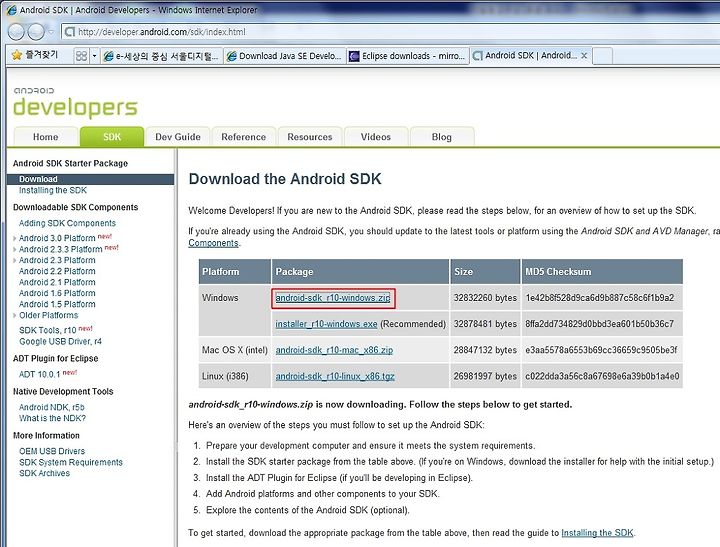
Task: Open OEM USB Drivers link
Action: point(52,451)
